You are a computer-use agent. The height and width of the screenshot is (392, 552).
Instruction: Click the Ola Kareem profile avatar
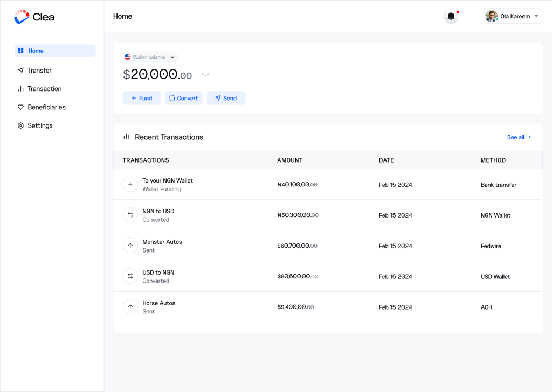coord(491,16)
